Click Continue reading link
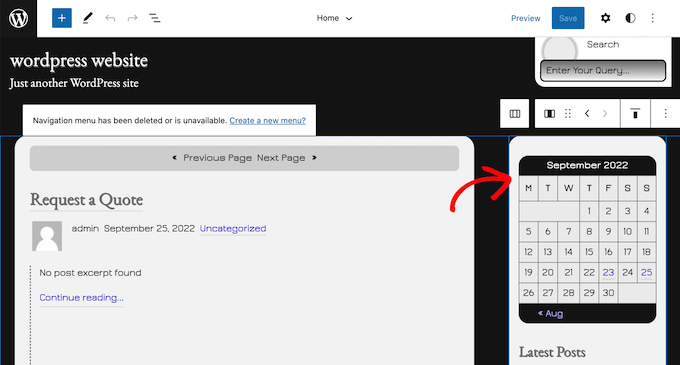 pos(82,298)
